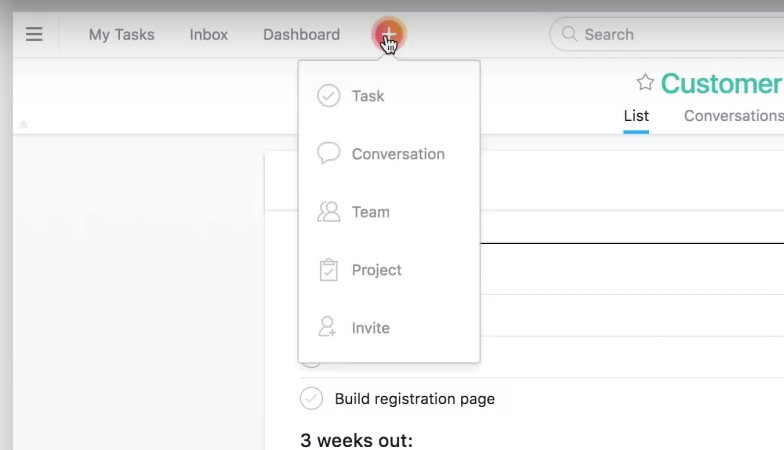This screenshot has width=784, height=450.
Task: Click the Conversation speech bubble icon
Action: [x=328, y=153]
